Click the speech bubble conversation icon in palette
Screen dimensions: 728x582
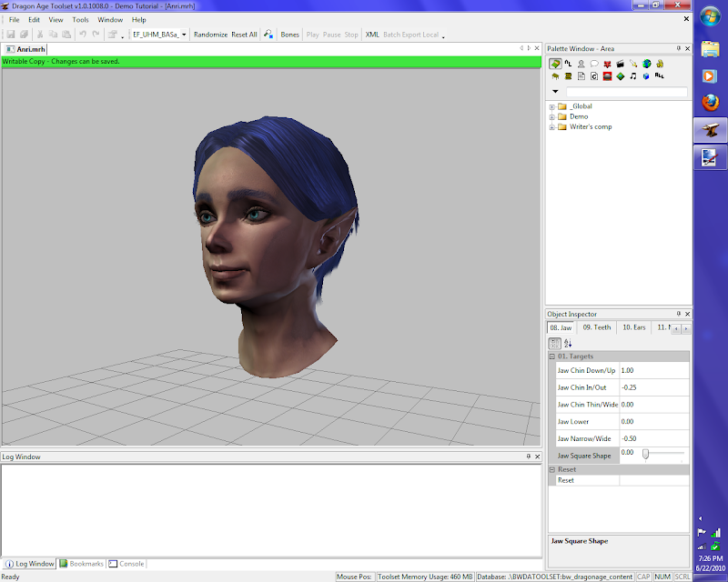pos(593,64)
